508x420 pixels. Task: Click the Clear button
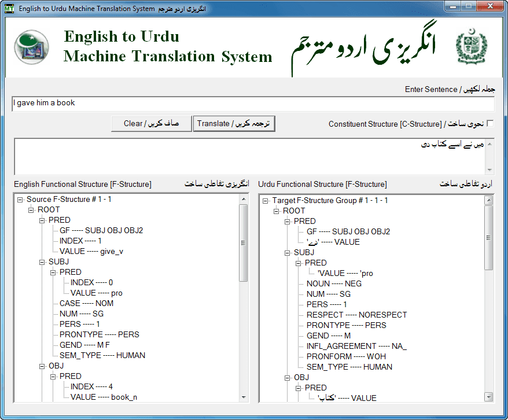[150, 123]
